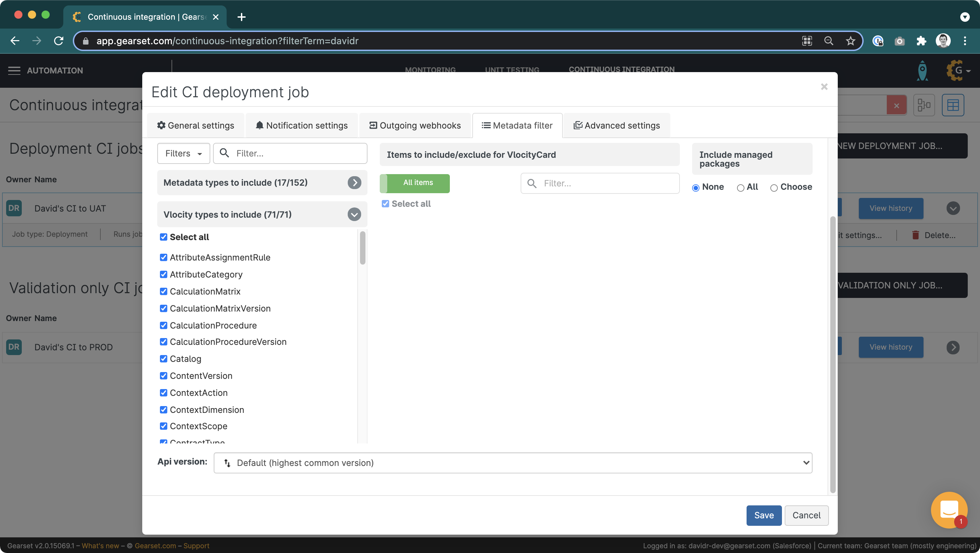Click the camera extension icon
Image resolution: width=980 pixels, height=553 pixels.
(x=899, y=41)
